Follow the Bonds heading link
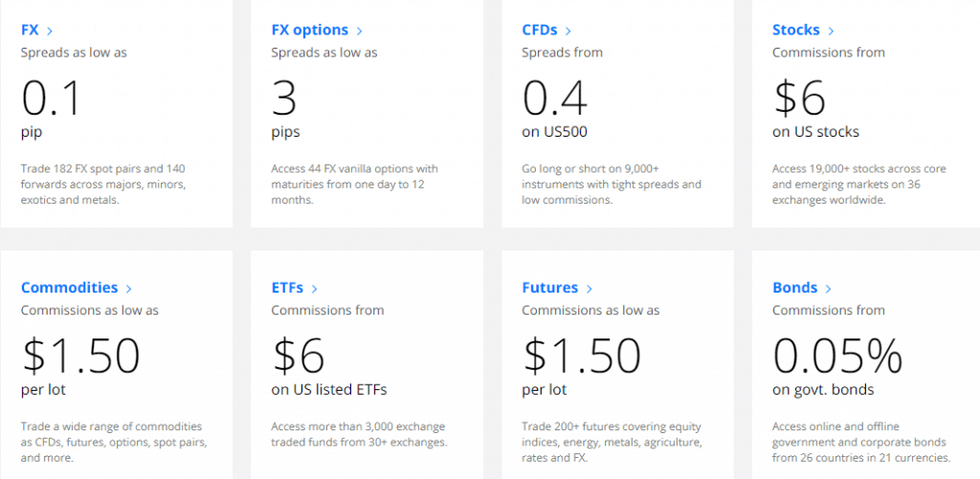This screenshot has height=479, width=980. [x=794, y=287]
